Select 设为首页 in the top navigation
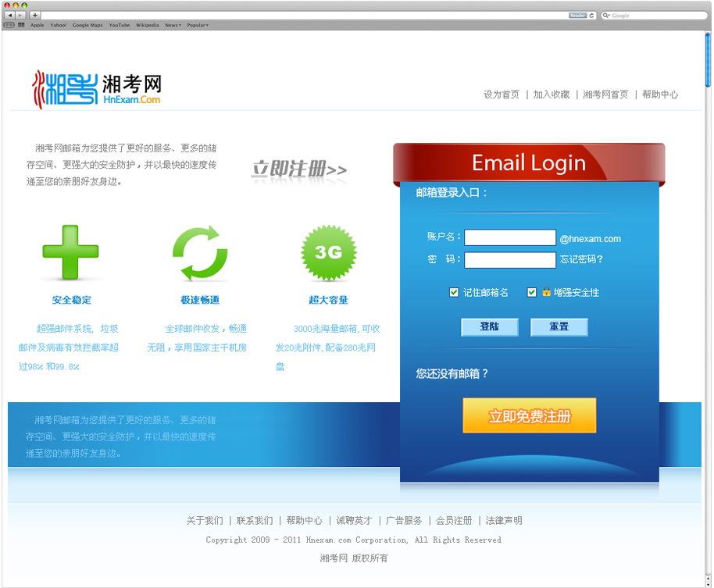 (501, 94)
